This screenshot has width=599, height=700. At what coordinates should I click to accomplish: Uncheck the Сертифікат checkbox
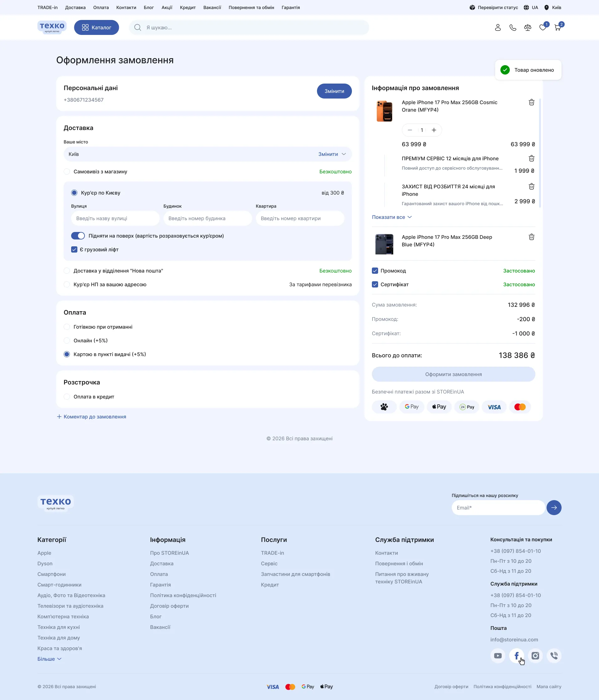point(375,284)
